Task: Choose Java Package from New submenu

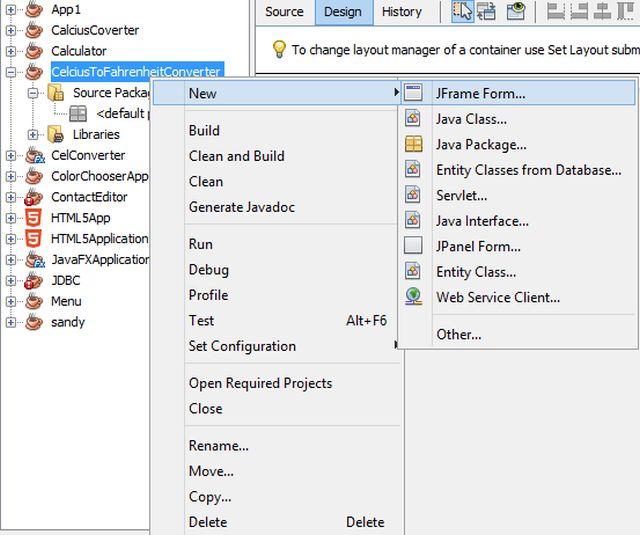Action: pyautogui.click(x=518, y=144)
